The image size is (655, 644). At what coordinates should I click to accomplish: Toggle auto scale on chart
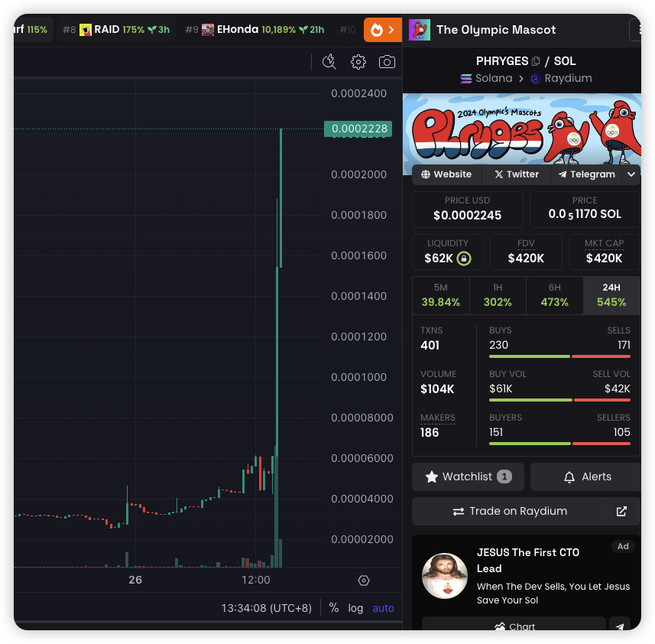pyautogui.click(x=383, y=608)
